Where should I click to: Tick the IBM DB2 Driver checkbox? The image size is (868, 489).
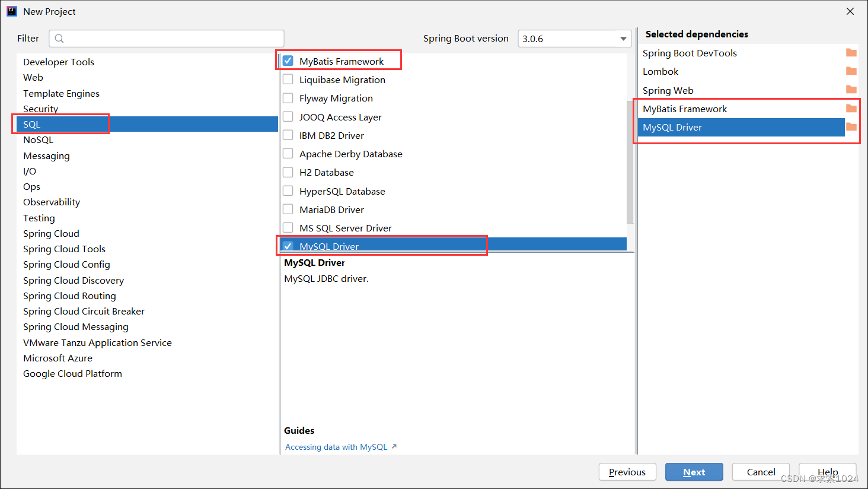pos(288,135)
